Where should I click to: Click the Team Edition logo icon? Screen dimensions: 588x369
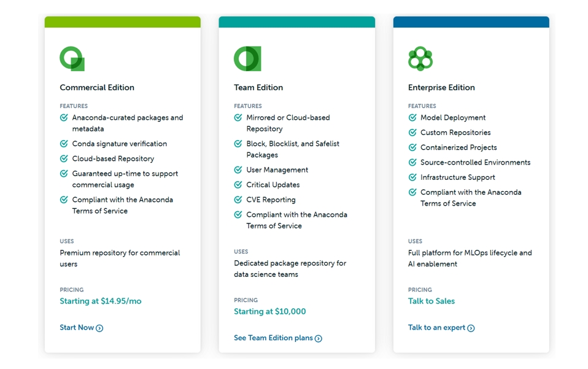(247, 58)
